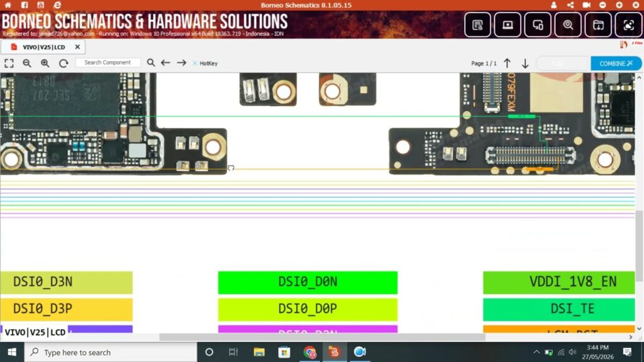Go to the previous page with up arrow
Screen dimensions: 644x362
tap(508, 63)
